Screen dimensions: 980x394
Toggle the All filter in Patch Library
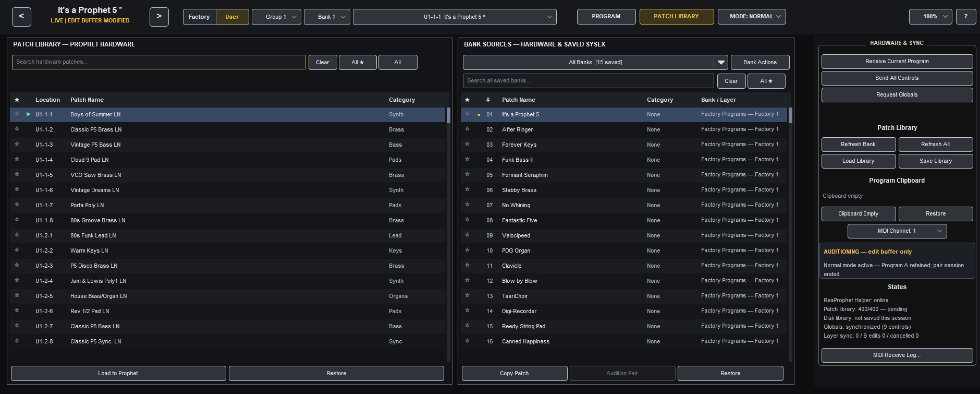[x=398, y=62]
